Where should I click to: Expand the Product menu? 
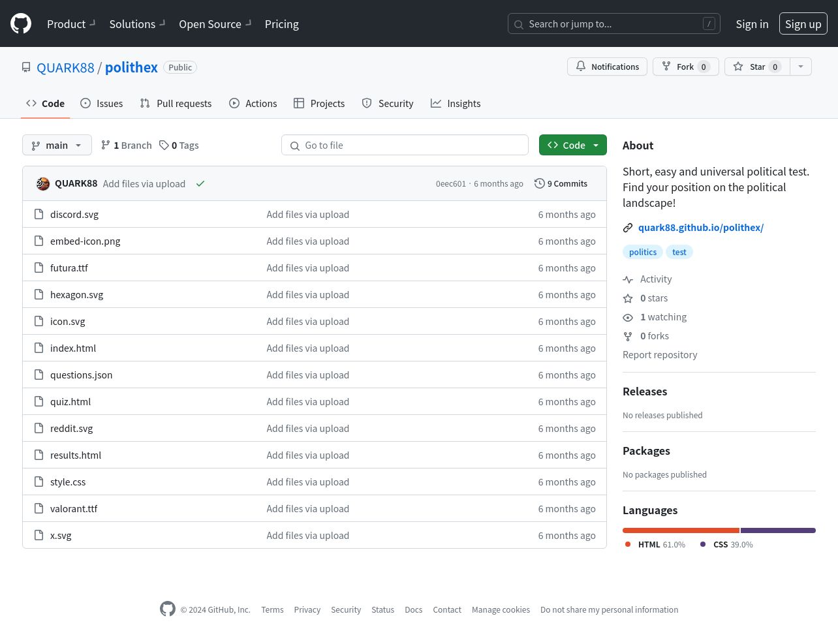[70, 23]
